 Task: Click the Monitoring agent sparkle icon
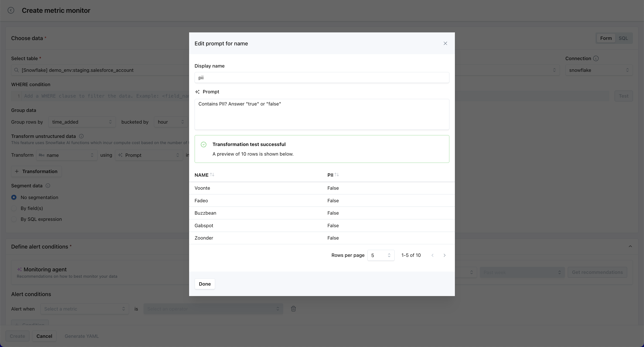pos(19,269)
